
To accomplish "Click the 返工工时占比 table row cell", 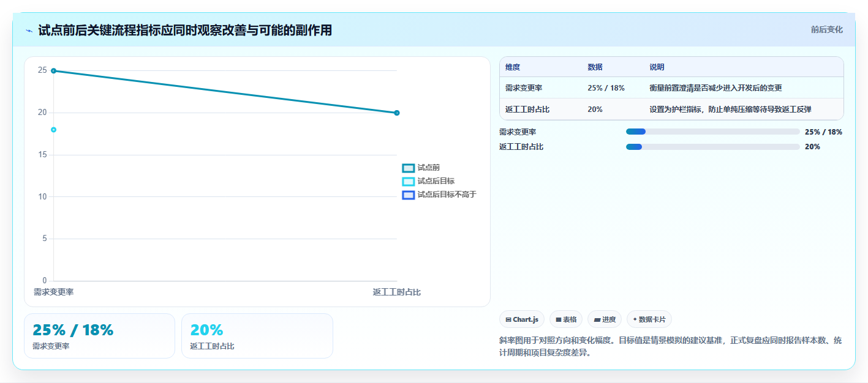I will [x=527, y=110].
